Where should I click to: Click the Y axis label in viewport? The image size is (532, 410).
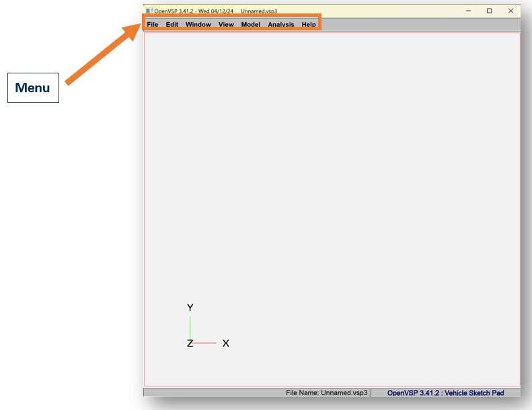coord(190,308)
